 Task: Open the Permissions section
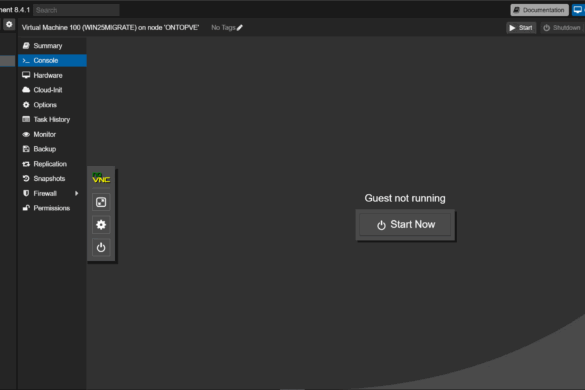(x=52, y=208)
